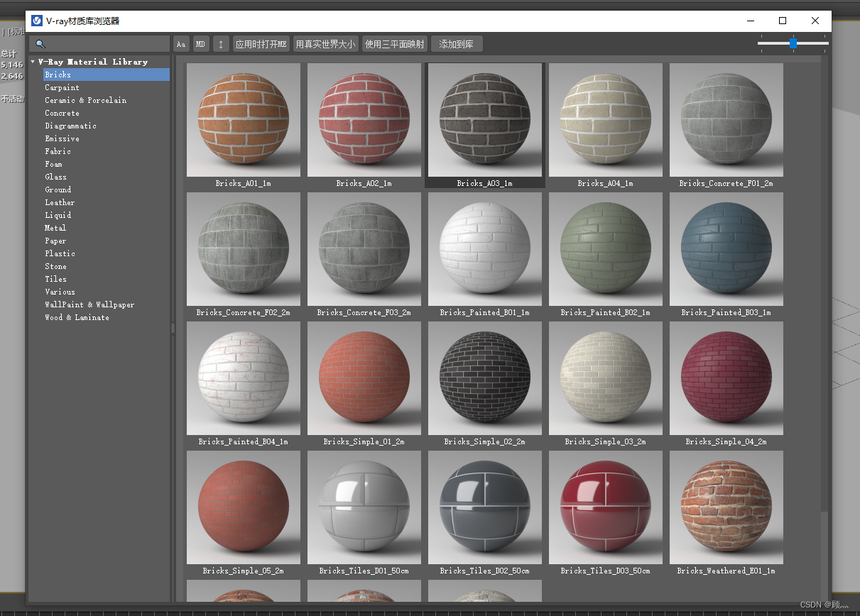Collapse the V-Ray Material Library tree
This screenshot has height=616, width=860.
[33, 62]
